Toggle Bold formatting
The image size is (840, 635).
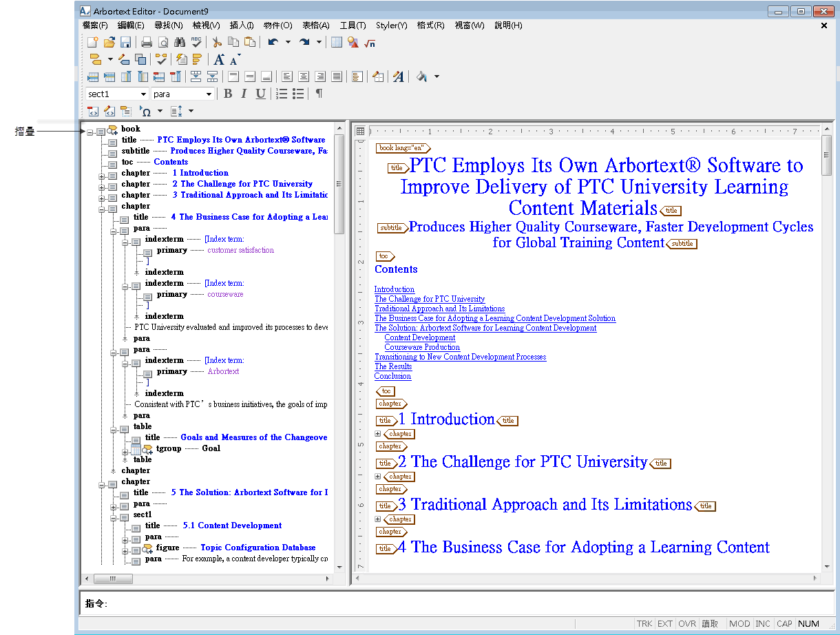(x=227, y=94)
